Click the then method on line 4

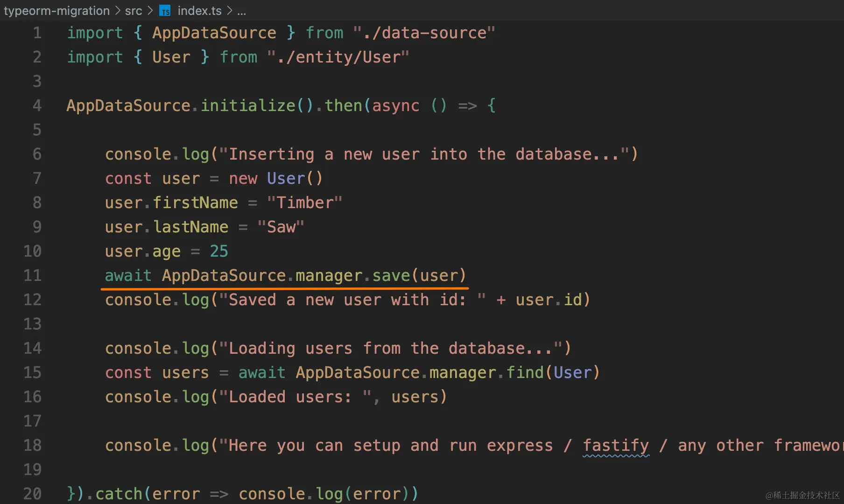click(x=343, y=105)
